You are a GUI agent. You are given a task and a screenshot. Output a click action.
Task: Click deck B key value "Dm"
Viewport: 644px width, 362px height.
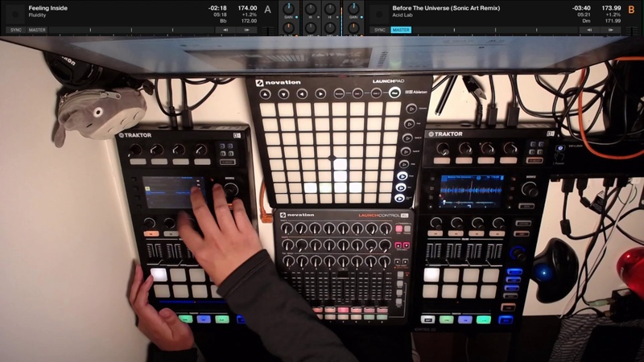pyautogui.click(x=587, y=21)
